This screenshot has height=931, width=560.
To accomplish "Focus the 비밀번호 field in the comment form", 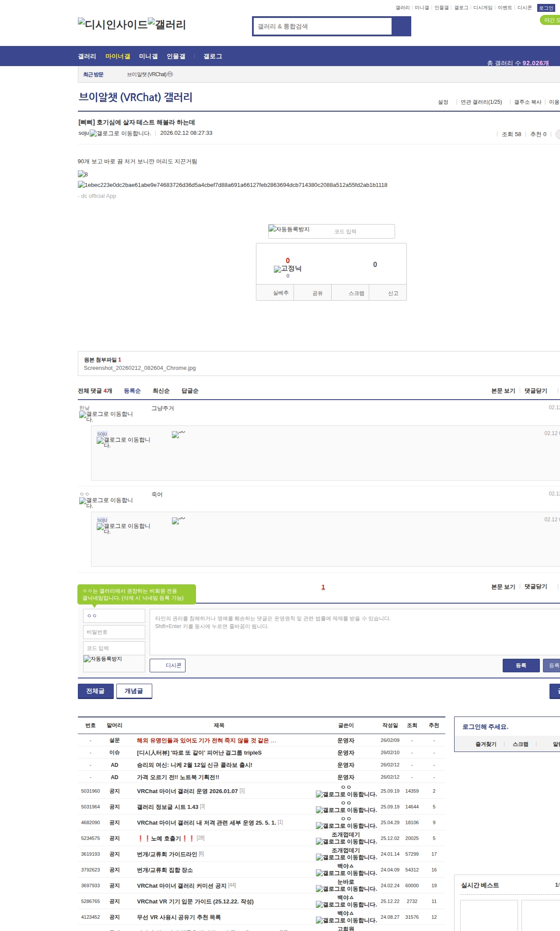I will coord(114,632).
